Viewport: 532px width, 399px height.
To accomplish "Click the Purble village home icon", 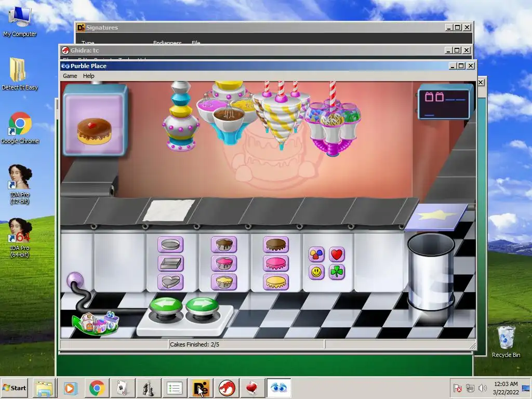I will point(96,323).
